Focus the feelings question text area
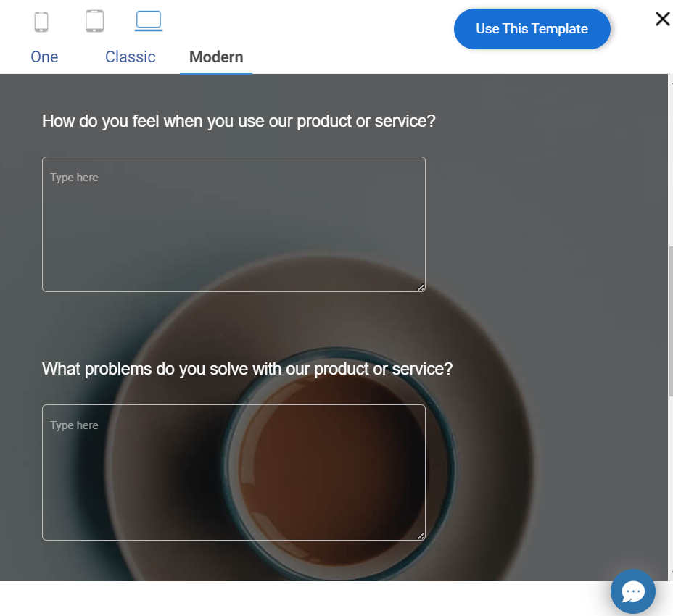Screen dimensions: 673x616 tap(234, 225)
